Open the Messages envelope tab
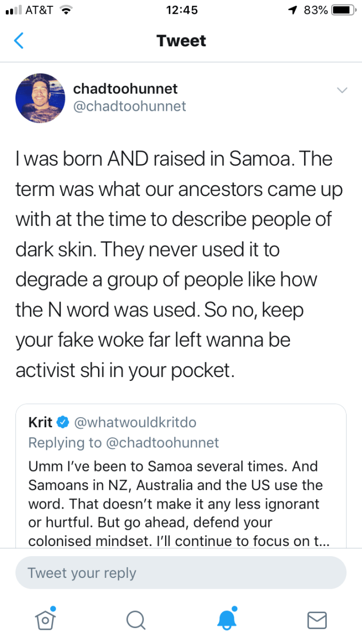The height and width of the screenshot is (644, 362). (317, 619)
